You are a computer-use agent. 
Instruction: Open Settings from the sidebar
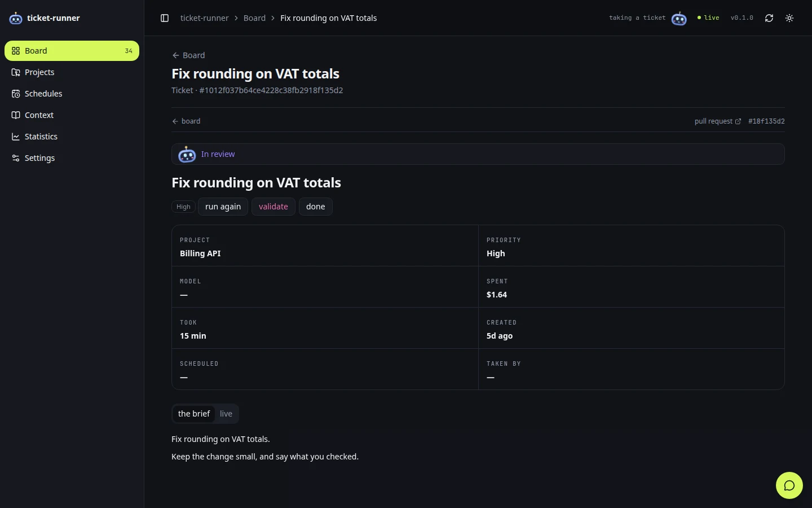72,158
